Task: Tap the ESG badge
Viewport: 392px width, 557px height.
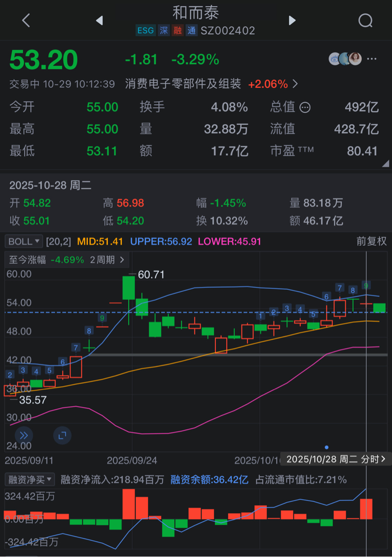Action: (145, 31)
